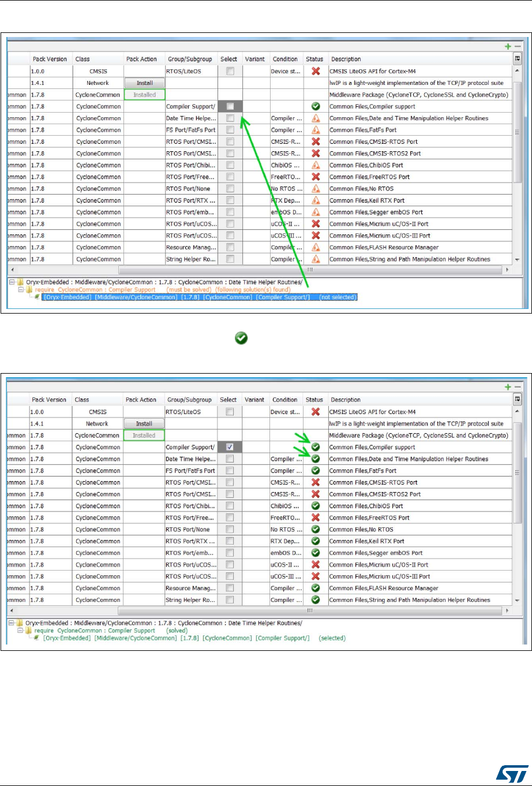
Task: Click the green plus expand-all icon in top screenshot
Action: [x=508, y=46]
